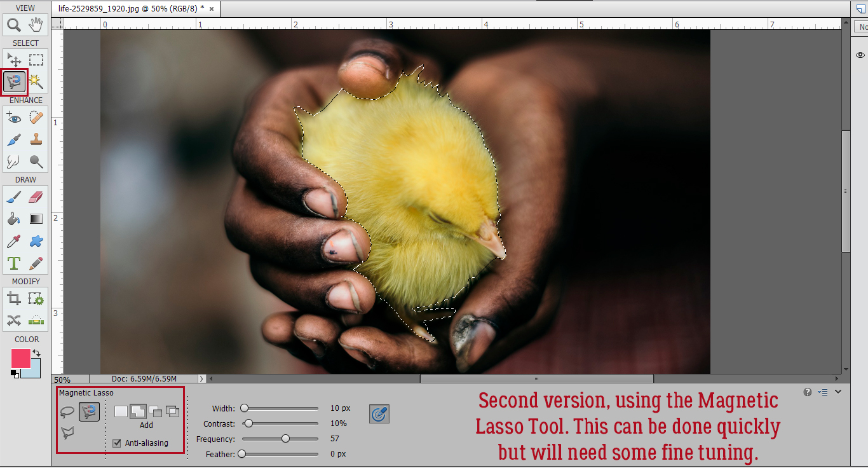Select the Paint Bucket tool
This screenshot has width=868, height=468.
coord(14,219)
